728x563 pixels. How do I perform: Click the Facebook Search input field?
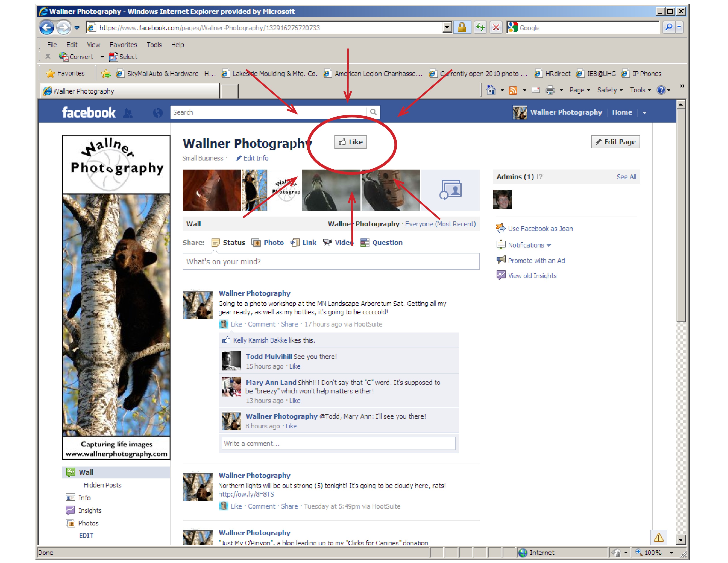click(269, 112)
